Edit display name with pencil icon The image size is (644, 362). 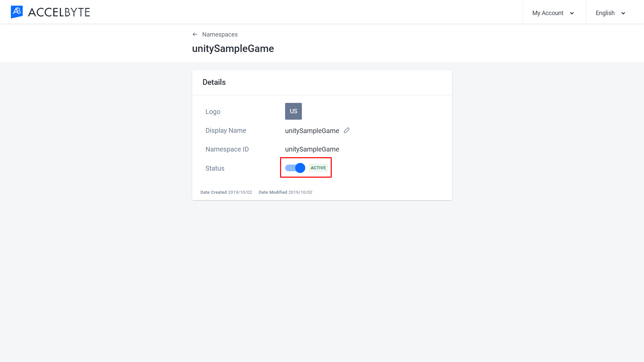tap(347, 130)
